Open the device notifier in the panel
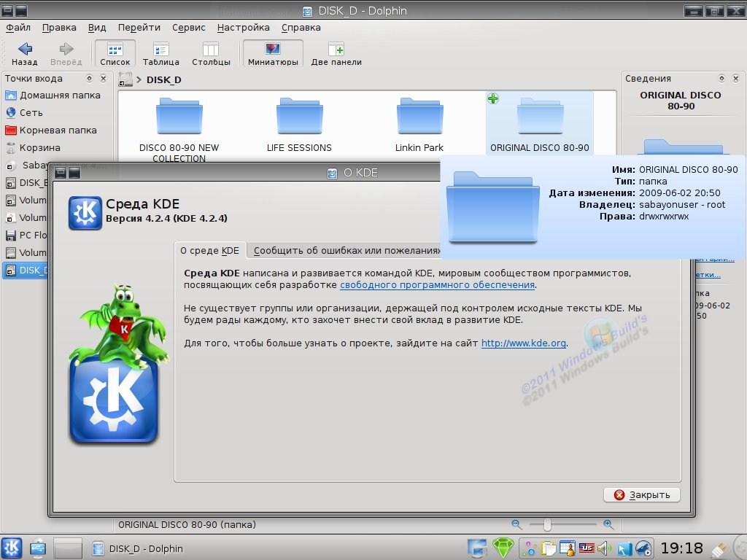This screenshot has height=560, width=747. click(x=38, y=548)
